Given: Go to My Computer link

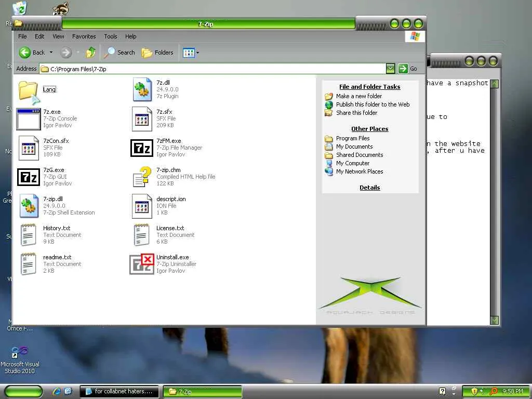Looking at the screenshot, I should pos(353,163).
